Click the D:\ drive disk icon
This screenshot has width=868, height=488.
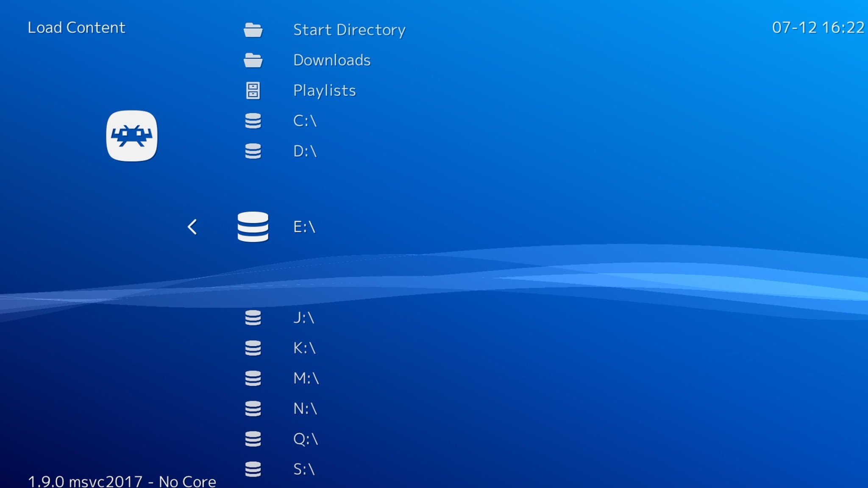point(253,151)
